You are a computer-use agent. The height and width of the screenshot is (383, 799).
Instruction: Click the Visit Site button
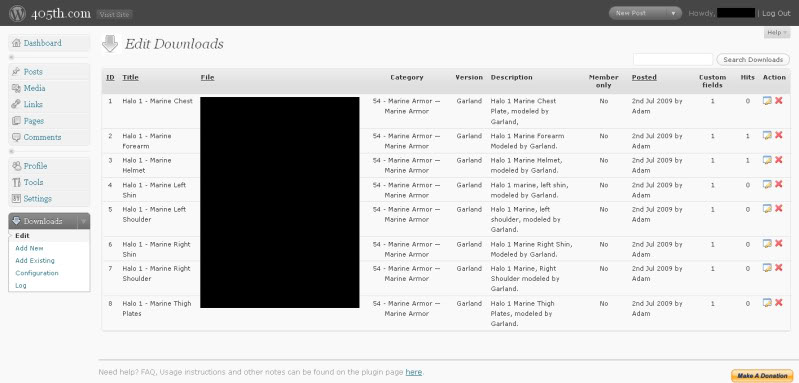point(115,14)
